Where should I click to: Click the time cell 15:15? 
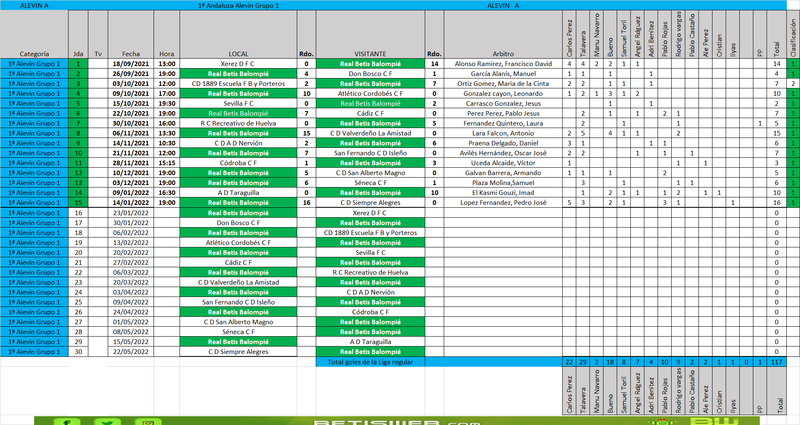(166, 163)
